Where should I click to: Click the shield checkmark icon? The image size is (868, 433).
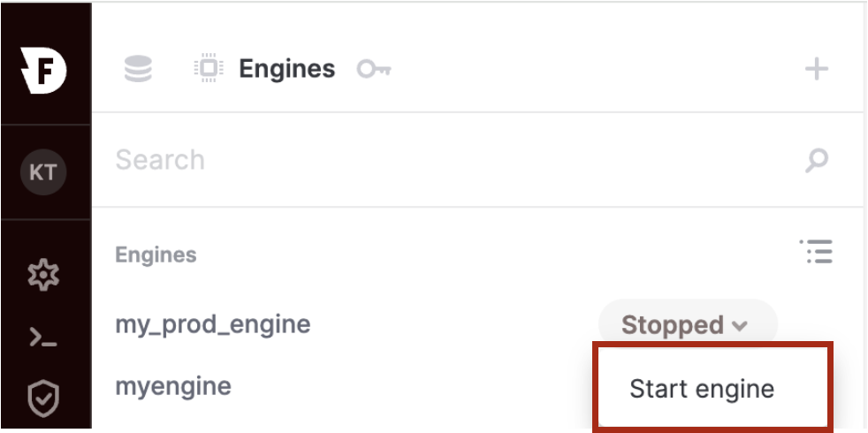[x=43, y=399]
